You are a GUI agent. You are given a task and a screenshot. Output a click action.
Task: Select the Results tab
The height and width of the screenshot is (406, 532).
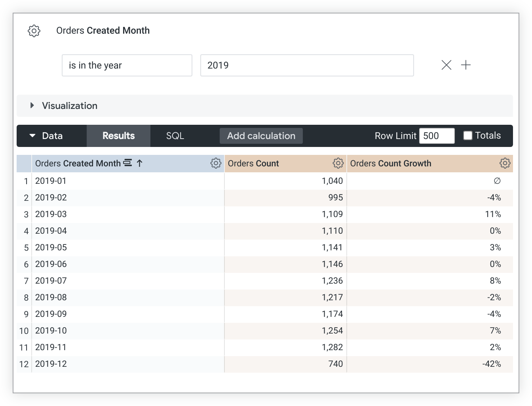coord(118,136)
